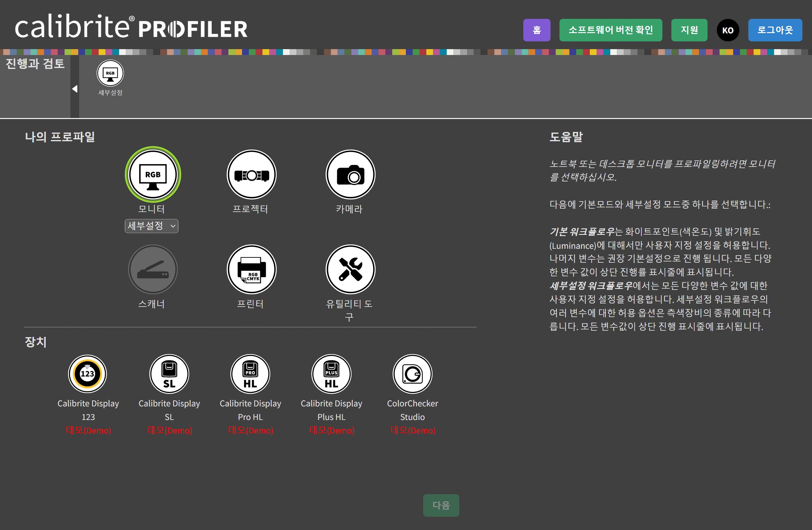Select the 프로젝터 (projector) profile icon

[x=251, y=175]
